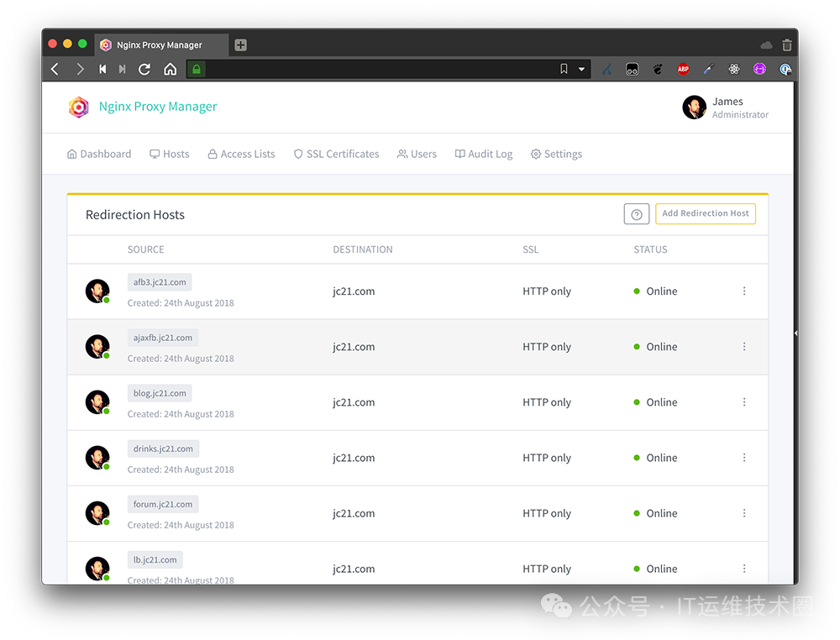Bookmark this page with the bookmark icon
Viewport: 840px width, 640px height.
564,69
